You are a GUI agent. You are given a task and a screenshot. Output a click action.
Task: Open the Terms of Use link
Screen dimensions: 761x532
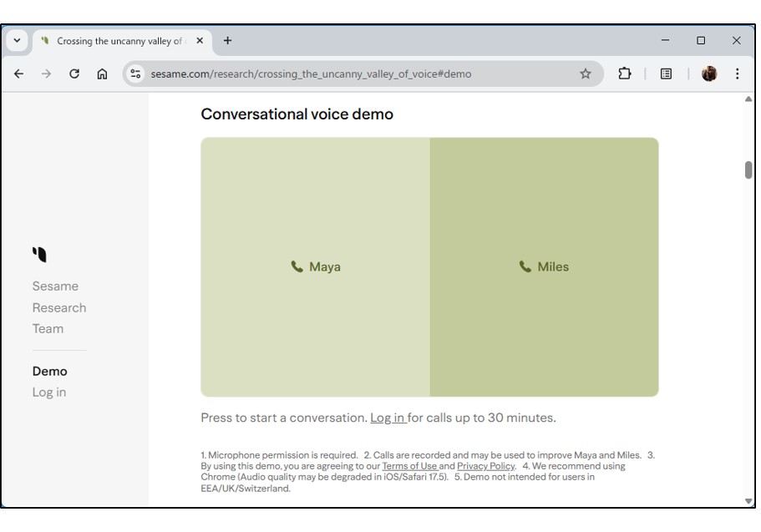[409, 466]
